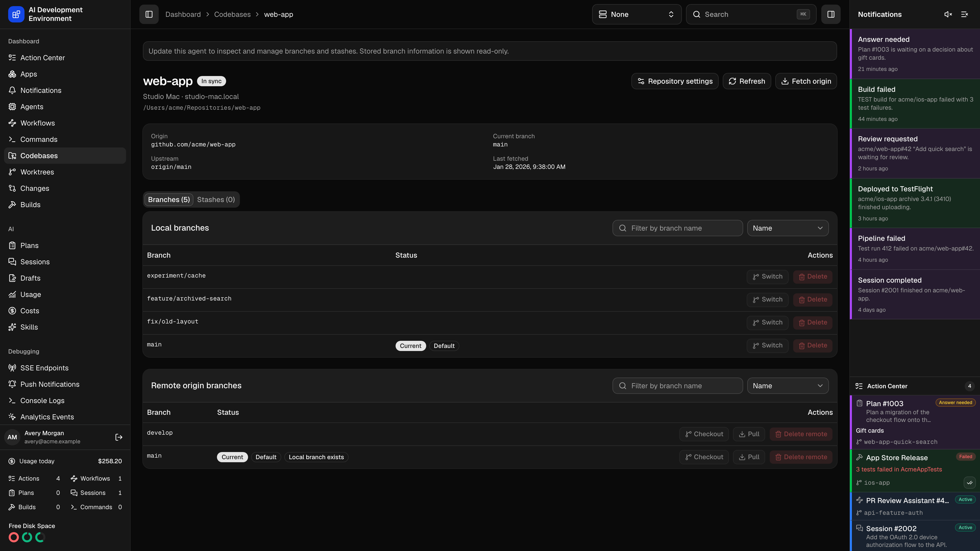Viewport: 980px width, 551px height.
Task: Open the None environment selector dropdown
Action: point(636,15)
